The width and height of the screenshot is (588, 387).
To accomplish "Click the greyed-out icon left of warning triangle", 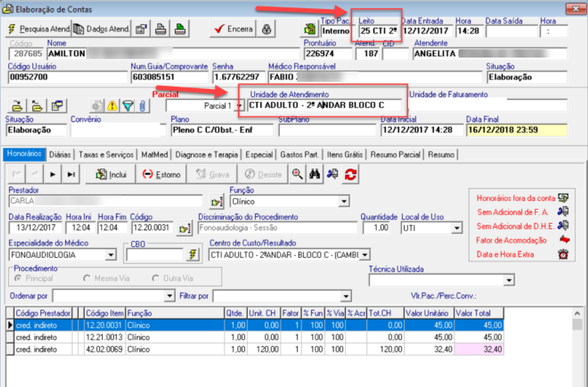I will tap(97, 106).
